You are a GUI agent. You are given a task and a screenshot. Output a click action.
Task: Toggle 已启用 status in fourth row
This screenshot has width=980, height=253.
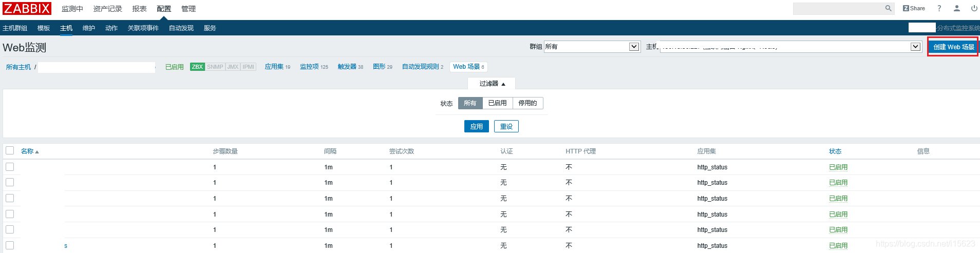[x=838, y=215]
